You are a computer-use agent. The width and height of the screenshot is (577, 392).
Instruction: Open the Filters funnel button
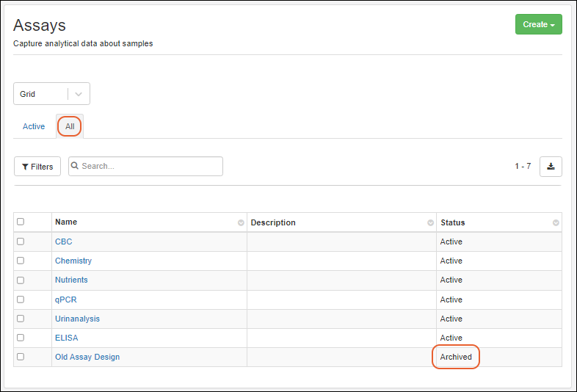(x=37, y=167)
